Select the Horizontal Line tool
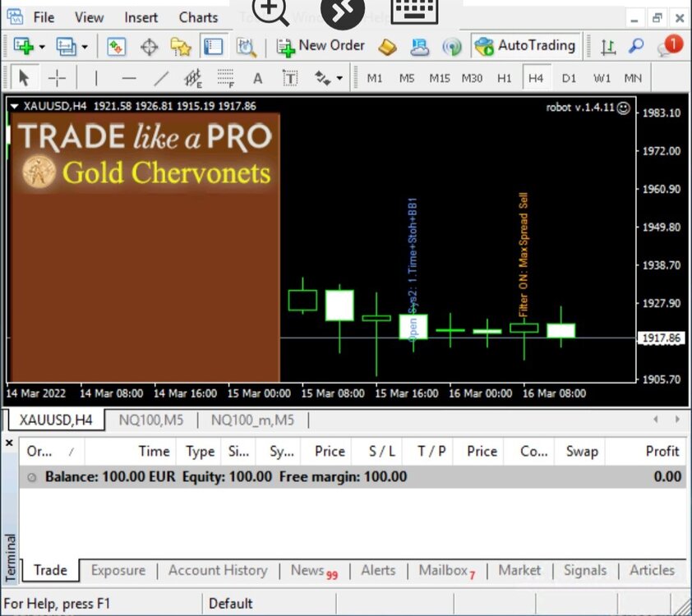Screen dimensions: 692x616 click(x=129, y=78)
